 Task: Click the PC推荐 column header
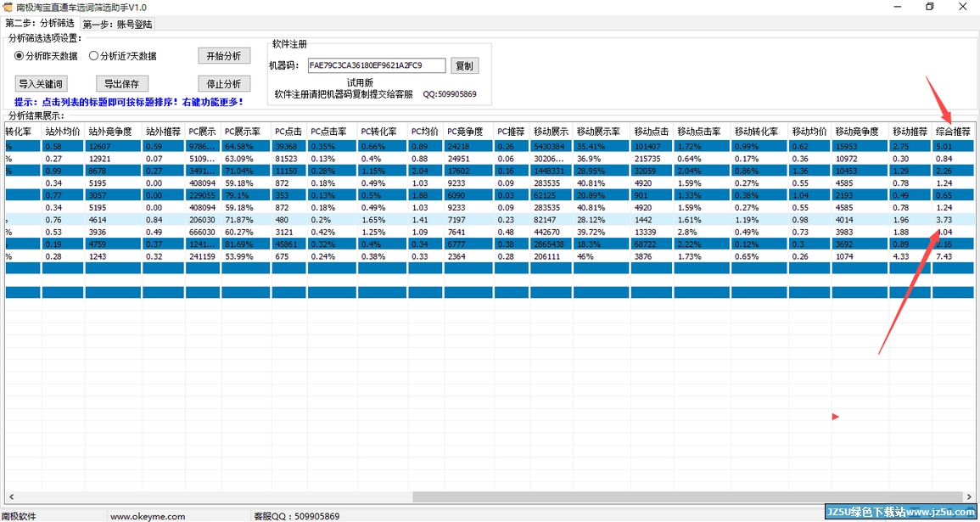pyautogui.click(x=512, y=132)
